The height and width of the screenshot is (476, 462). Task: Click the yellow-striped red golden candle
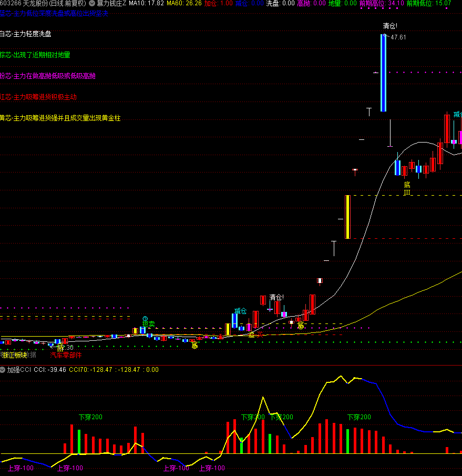click(347, 217)
